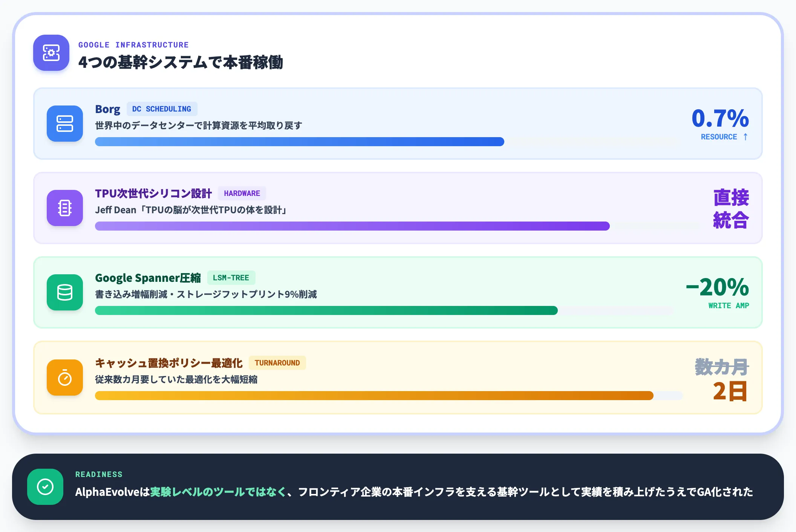Click the green Readiness checkmark icon
The width and height of the screenshot is (796, 532).
(45, 487)
